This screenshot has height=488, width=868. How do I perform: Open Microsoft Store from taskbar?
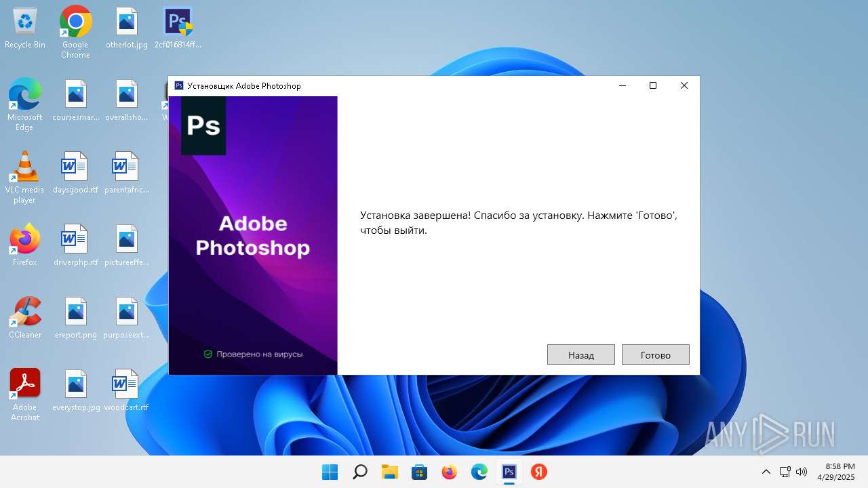point(419,472)
